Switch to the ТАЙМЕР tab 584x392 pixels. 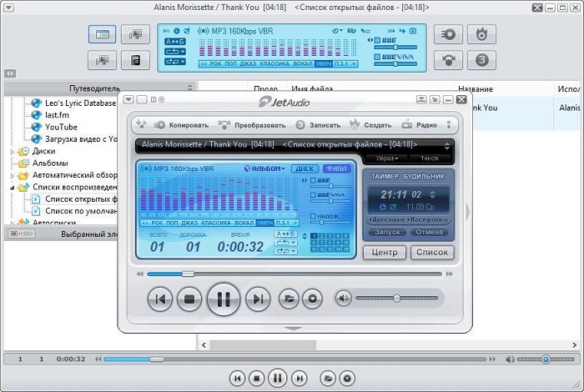pos(385,176)
